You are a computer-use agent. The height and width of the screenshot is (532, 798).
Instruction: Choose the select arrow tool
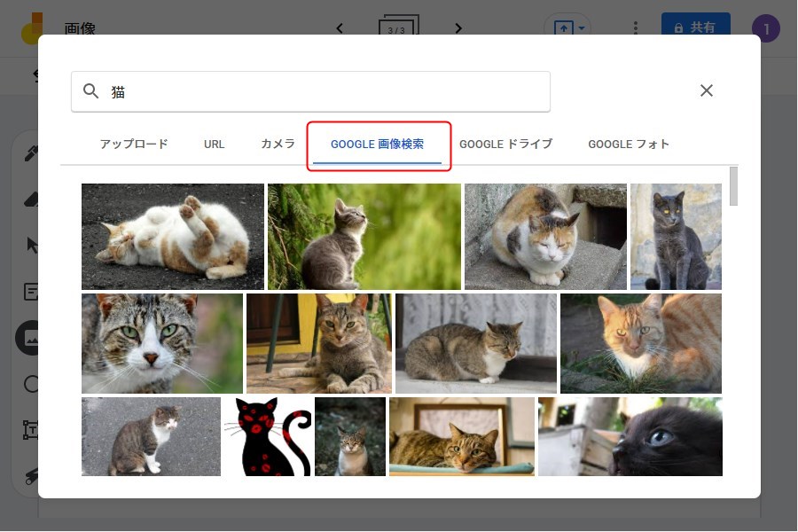pos(32,245)
